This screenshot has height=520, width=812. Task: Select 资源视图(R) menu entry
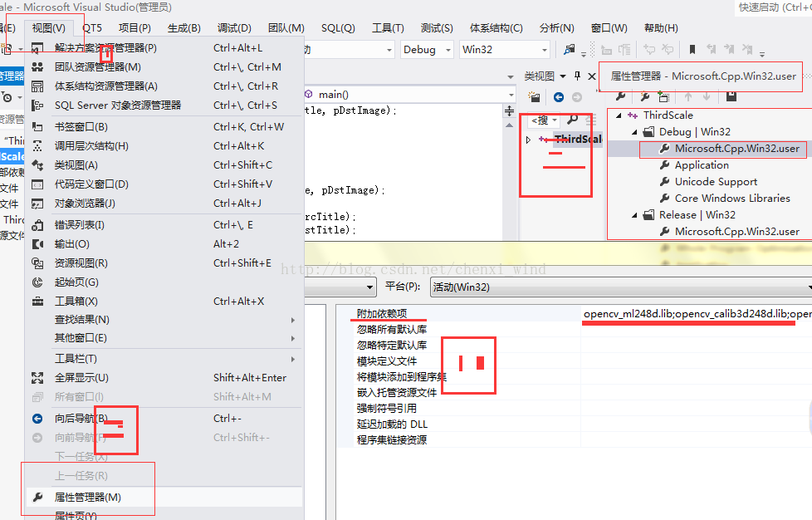pyautogui.click(x=164, y=263)
